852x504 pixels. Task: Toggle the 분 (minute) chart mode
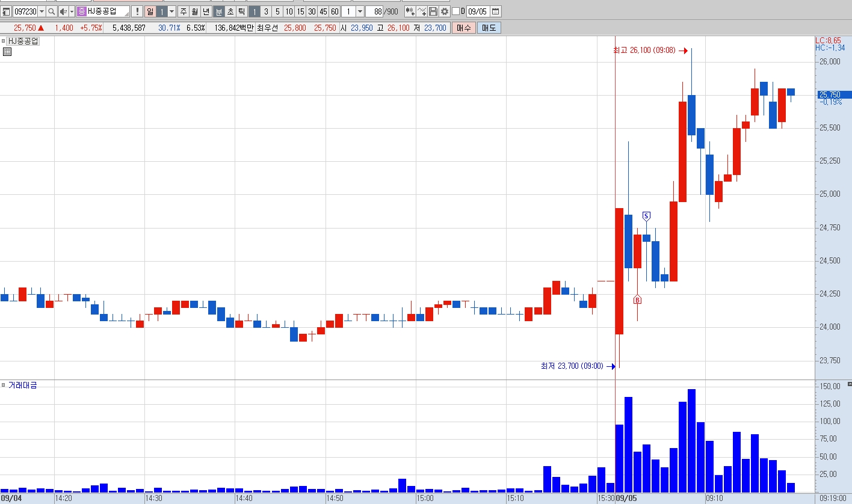point(218,11)
